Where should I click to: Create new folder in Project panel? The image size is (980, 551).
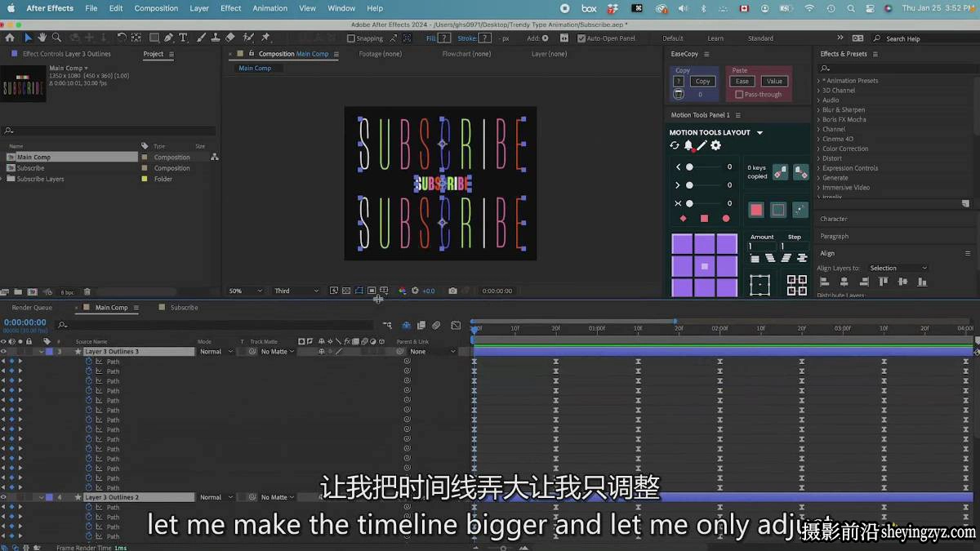point(19,291)
